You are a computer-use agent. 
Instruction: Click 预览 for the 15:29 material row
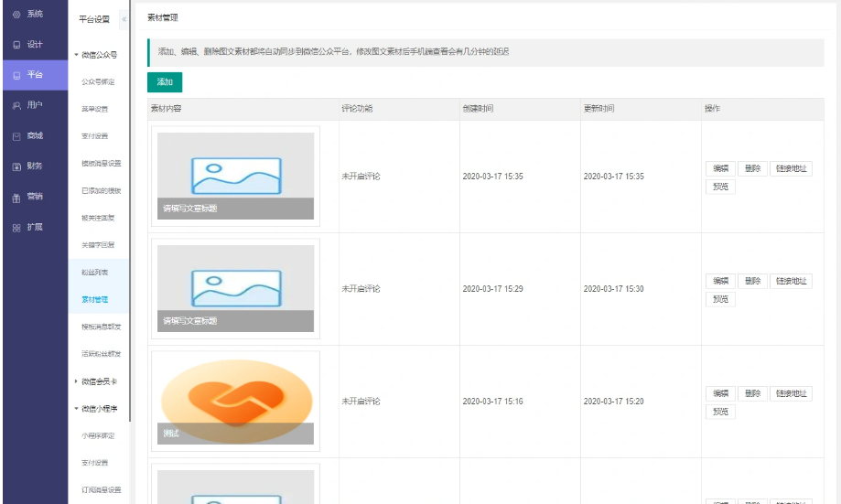click(720, 299)
